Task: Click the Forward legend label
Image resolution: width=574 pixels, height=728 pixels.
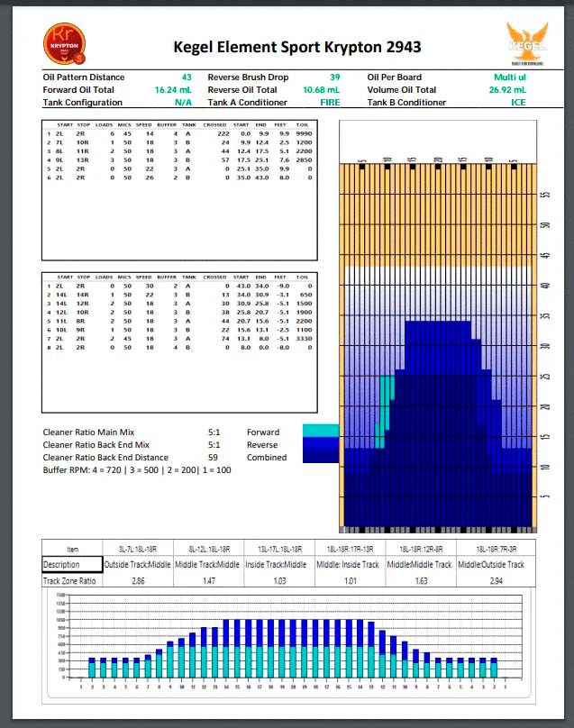Action: pos(263,432)
